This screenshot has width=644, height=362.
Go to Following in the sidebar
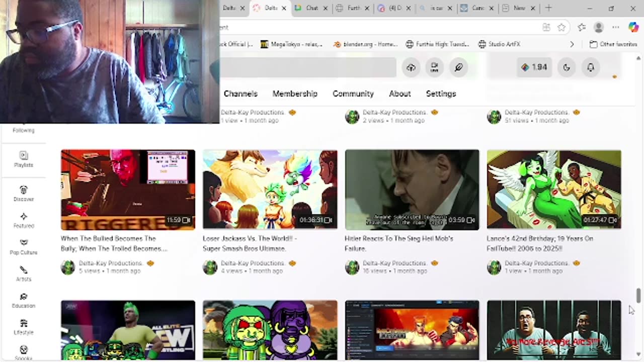pyautogui.click(x=24, y=130)
